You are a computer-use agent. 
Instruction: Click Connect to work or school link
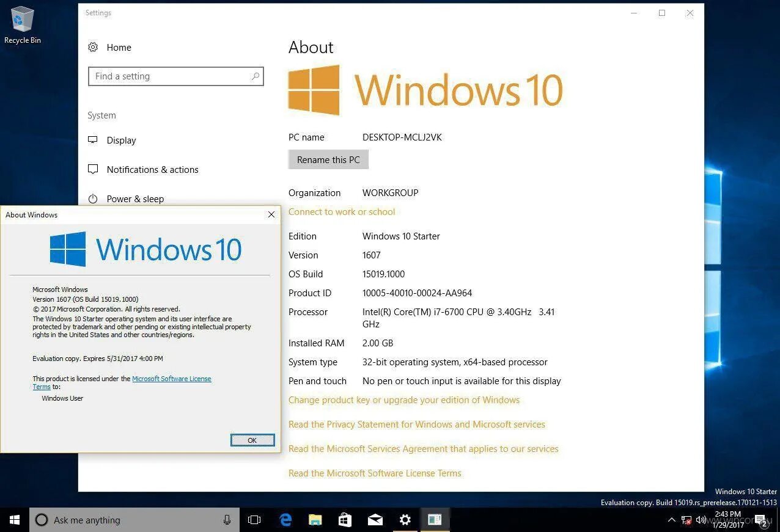[342, 211]
